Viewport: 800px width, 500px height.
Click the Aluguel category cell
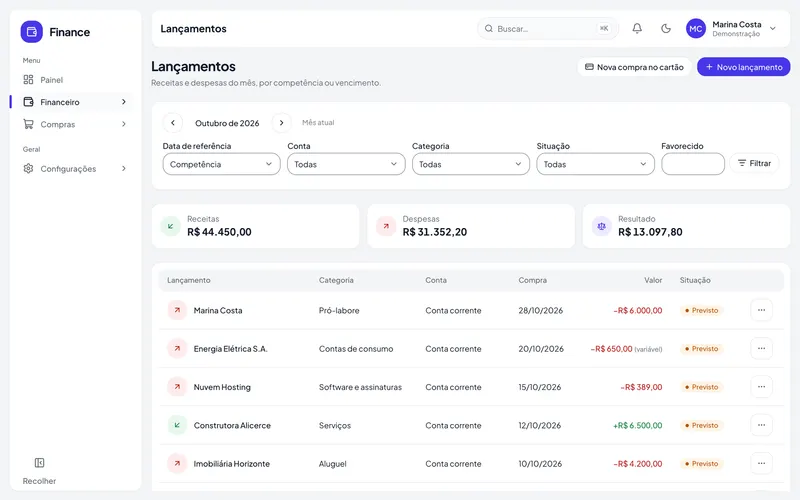(x=333, y=463)
